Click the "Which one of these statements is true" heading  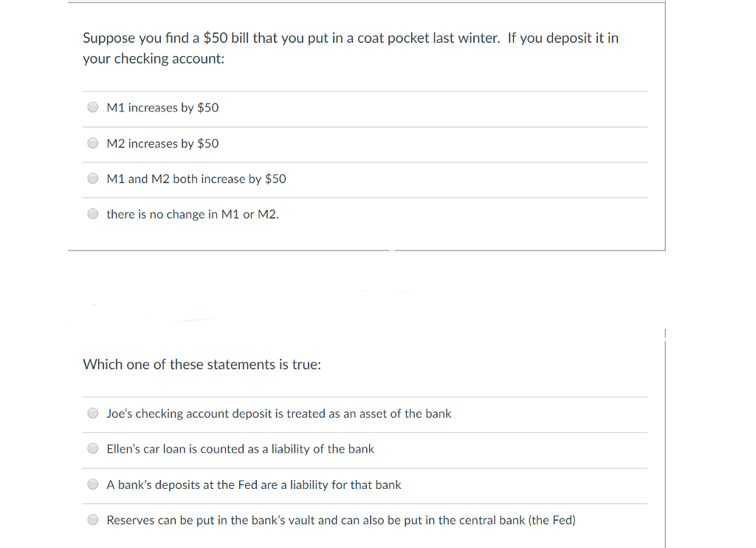click(x=202, y=364)
